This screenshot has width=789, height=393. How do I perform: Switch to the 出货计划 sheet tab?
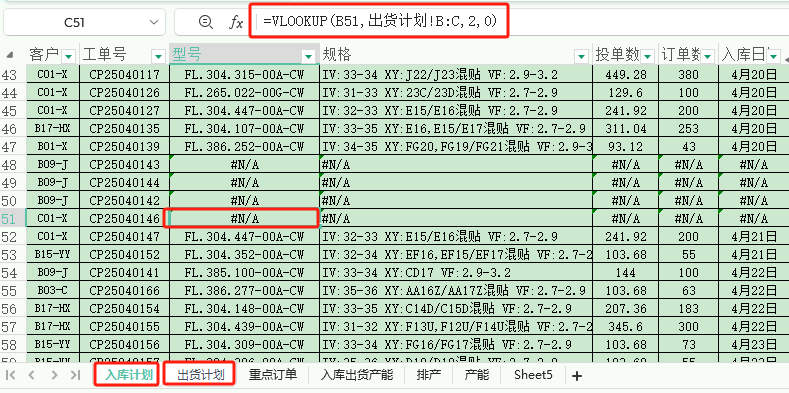pyautogui.click(x=201, y=375)
